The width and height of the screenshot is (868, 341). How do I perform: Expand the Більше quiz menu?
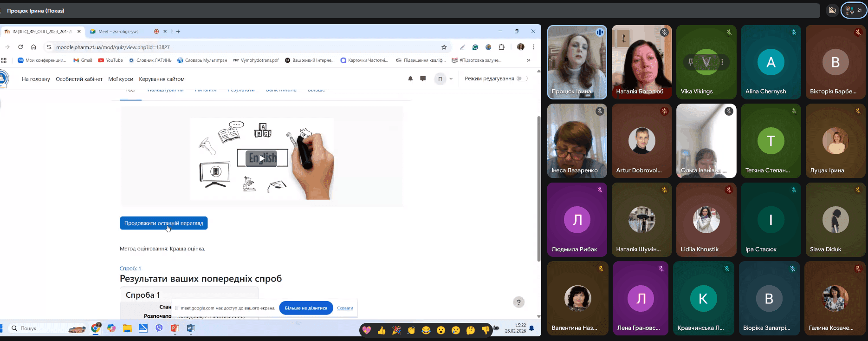[318, 90]
